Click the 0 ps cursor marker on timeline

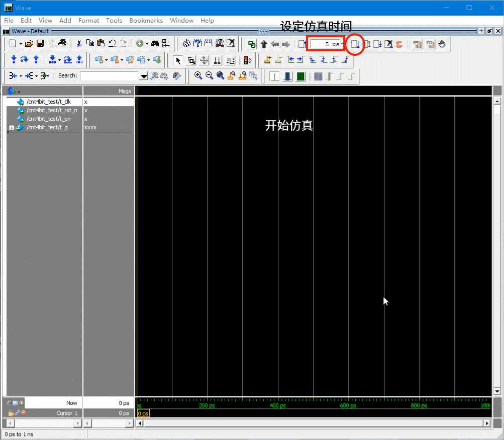pyautogui.click(x=143, y=413)
